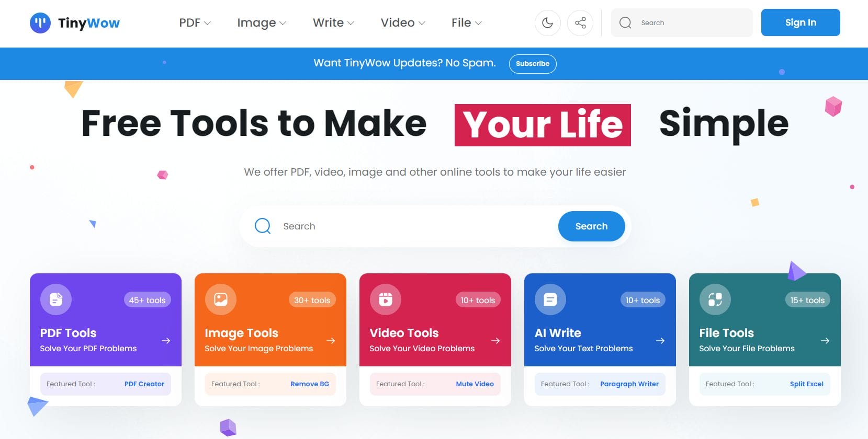
Task: Open the AI Write card title
Action: 558,333
